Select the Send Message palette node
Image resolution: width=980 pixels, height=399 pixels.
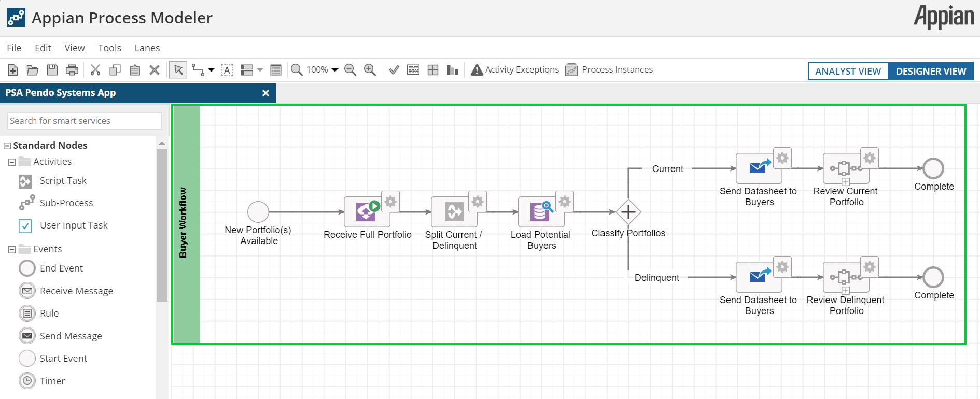click(x=60, y=336)
